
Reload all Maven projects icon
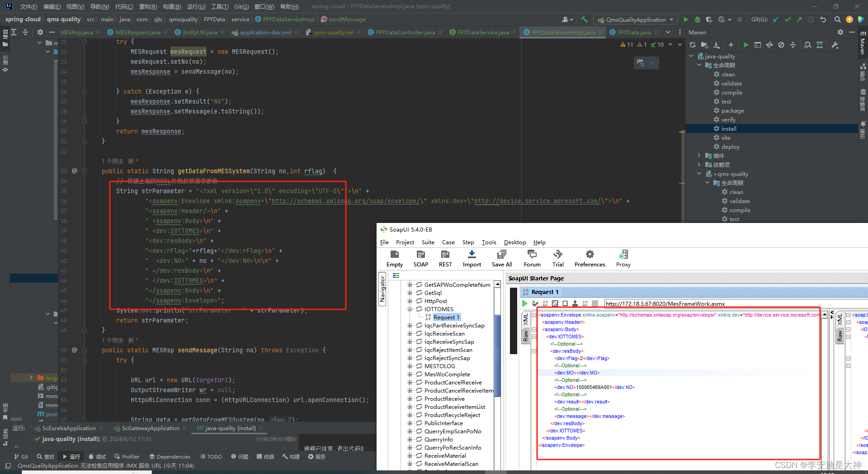tap(693, 45)
